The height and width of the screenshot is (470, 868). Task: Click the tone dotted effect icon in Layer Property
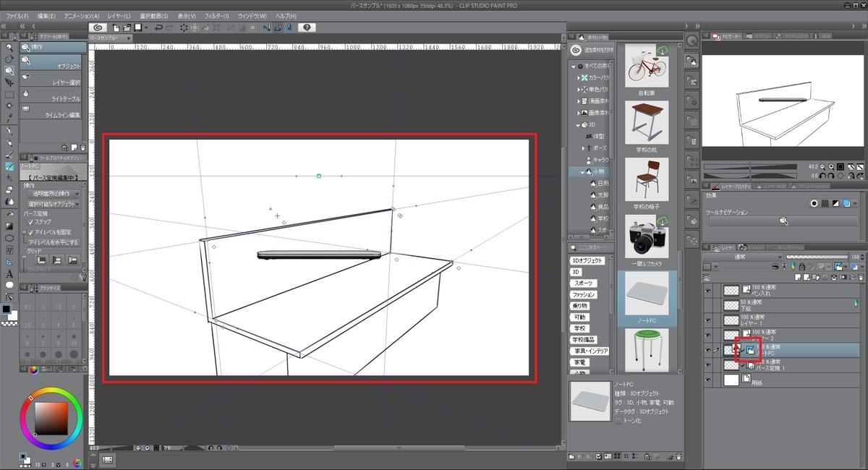point(825,203)
